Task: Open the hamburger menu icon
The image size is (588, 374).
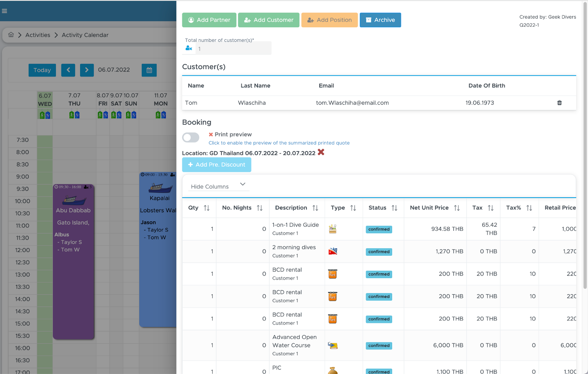Action: (x=4, y=11)
